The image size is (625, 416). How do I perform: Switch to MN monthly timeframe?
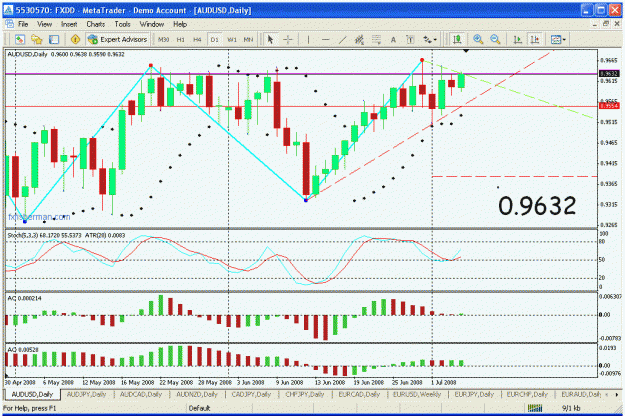(x=248, y=39)
